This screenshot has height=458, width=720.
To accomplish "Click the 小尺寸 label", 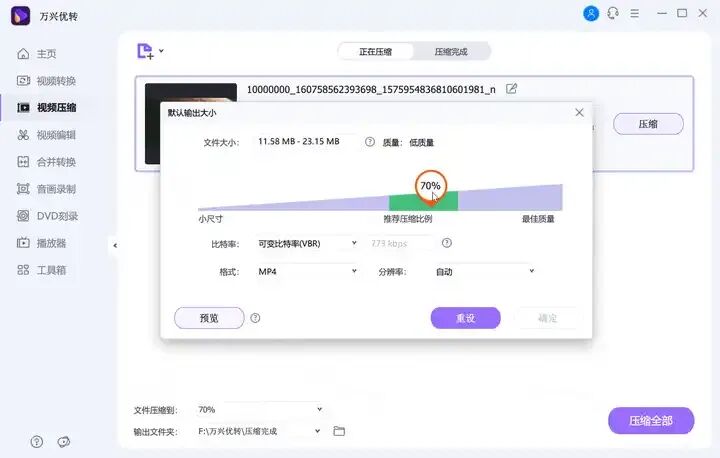I will 210,219.
